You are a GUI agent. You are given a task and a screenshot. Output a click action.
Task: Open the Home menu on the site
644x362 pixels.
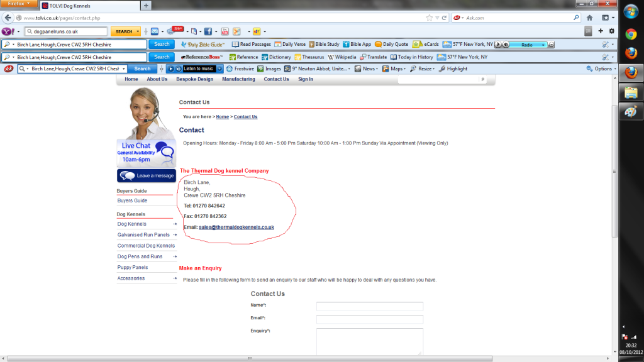pos(131,79)
